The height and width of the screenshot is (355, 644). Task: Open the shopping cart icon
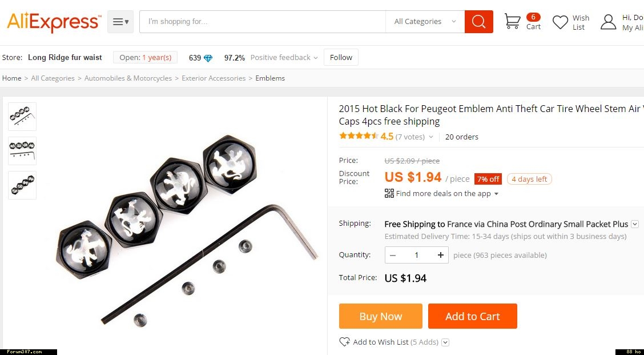[x=512, y=22]
